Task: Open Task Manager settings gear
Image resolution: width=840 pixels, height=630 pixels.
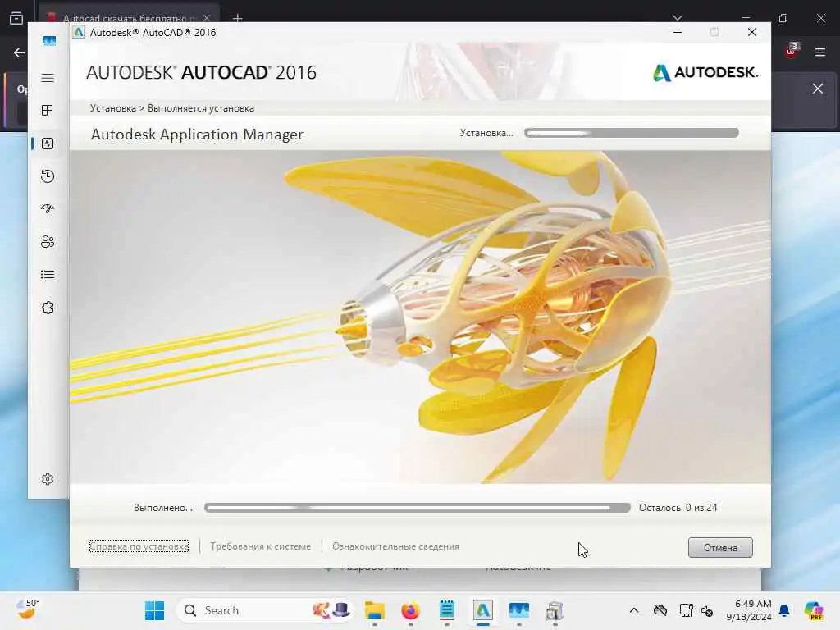Action: point(48,479)
